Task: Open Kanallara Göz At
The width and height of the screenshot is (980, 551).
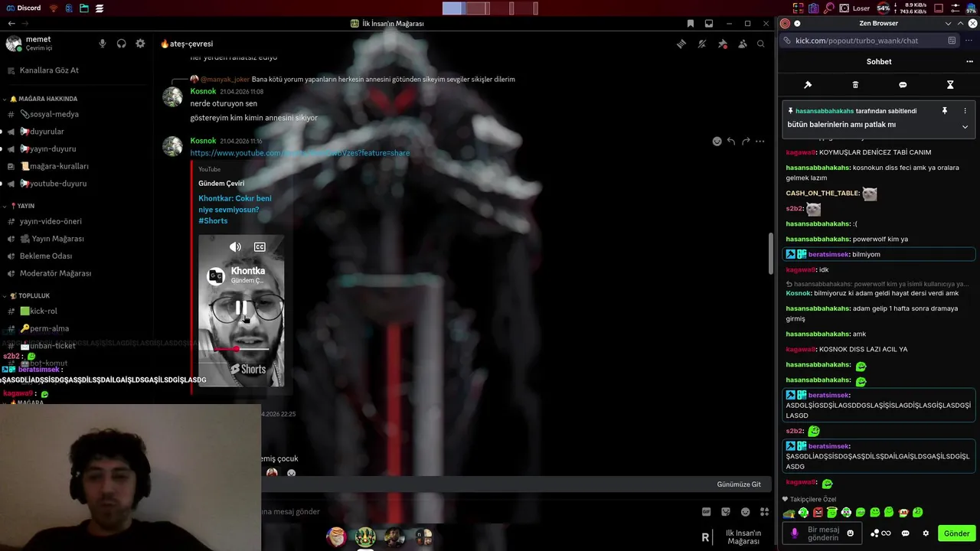Action: tap(49, 70)
